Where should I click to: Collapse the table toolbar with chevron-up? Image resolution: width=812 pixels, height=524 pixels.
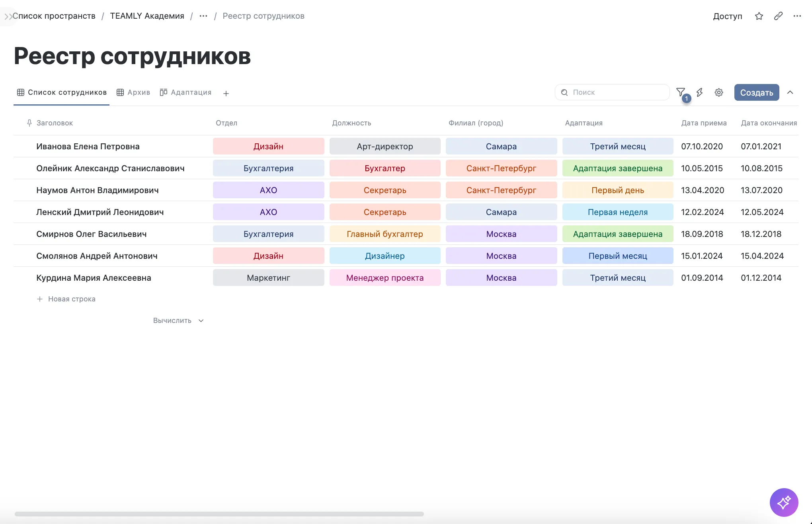click(790, 92)
